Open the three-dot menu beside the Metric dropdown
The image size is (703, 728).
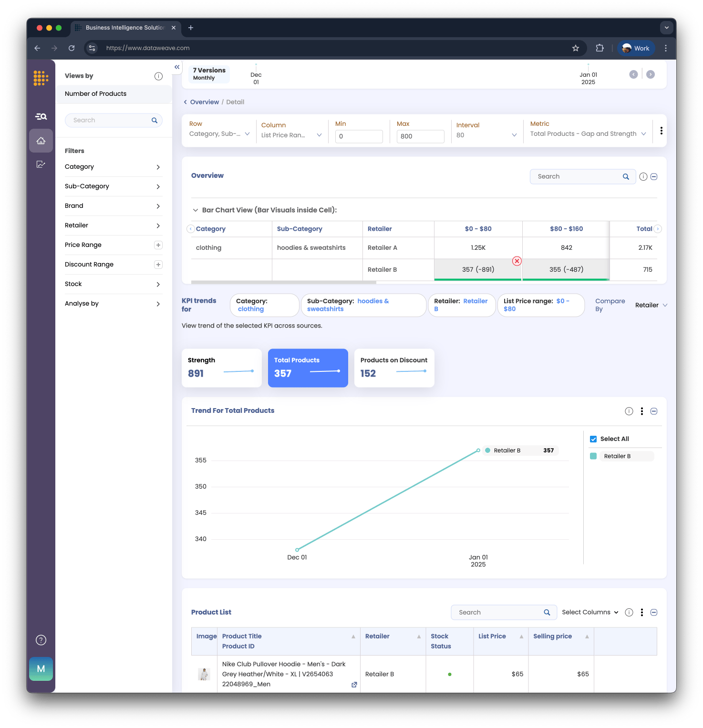click(661, 131)
